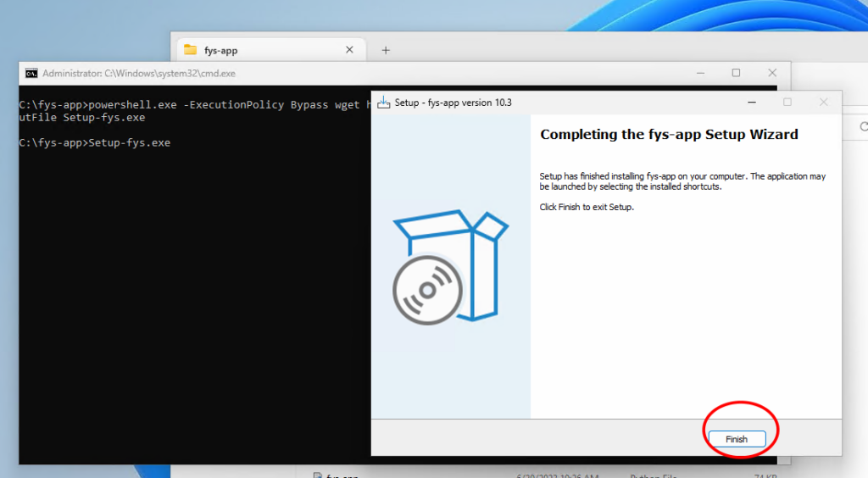
Task: Click the Setup - fys-app version 10.3 title
Action: click(x=453, y=103)
